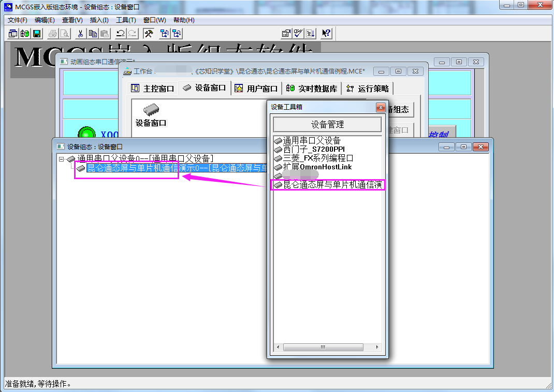The height and width of the screenshot is (392, 554).
Task: Open the real-time database toolbar icon
Action: click(25, 34)
